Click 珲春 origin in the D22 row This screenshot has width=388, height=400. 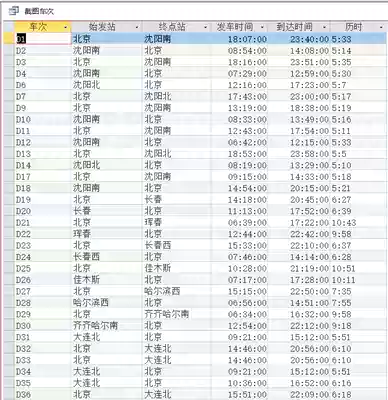(82, 234)
